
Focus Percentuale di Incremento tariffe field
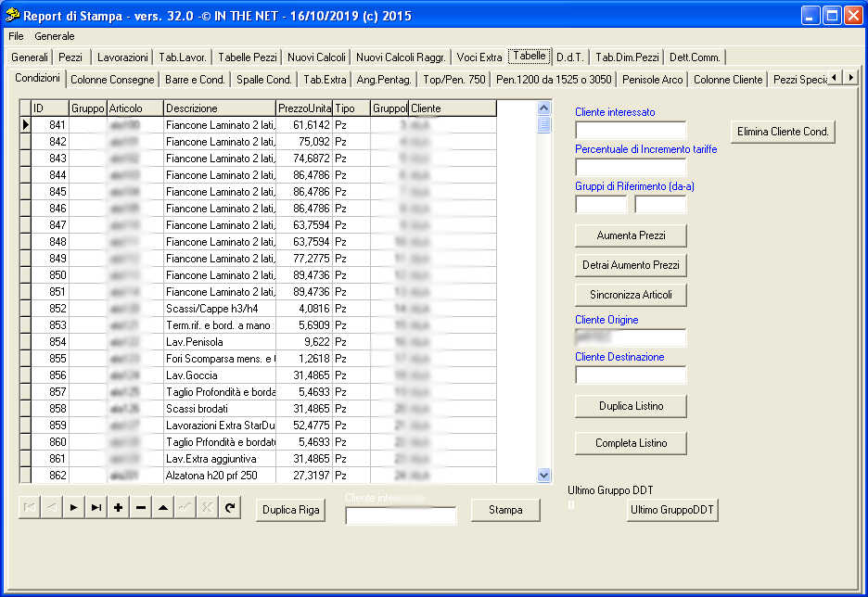[x=631, y=167]
